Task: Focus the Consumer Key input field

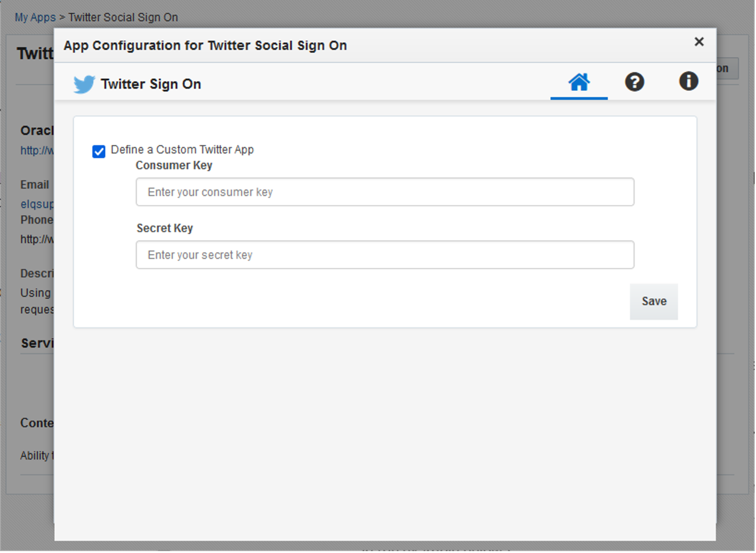Action: point(385,192)
